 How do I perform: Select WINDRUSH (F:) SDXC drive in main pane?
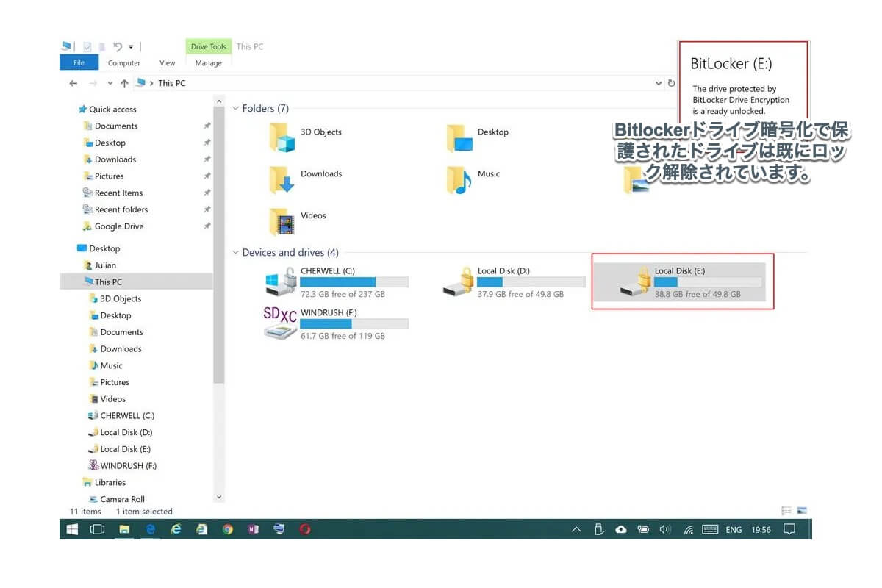pos(337,324)
